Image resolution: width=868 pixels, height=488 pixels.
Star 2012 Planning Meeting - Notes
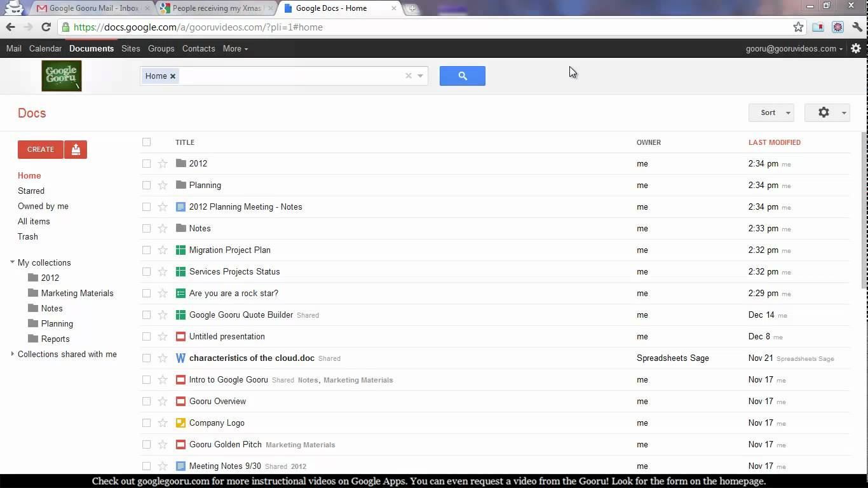[163, 207]
